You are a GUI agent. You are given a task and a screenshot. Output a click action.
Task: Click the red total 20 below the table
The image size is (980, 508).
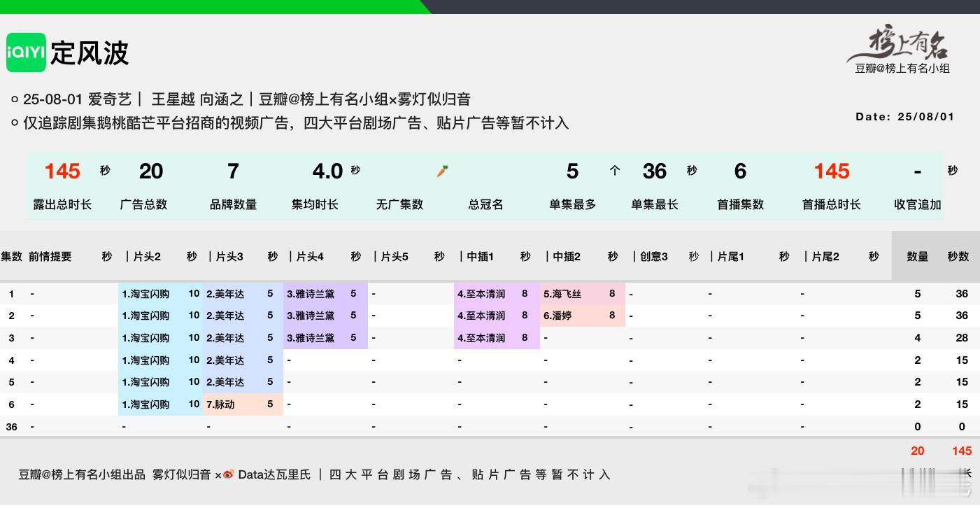(x=918, y=451)
